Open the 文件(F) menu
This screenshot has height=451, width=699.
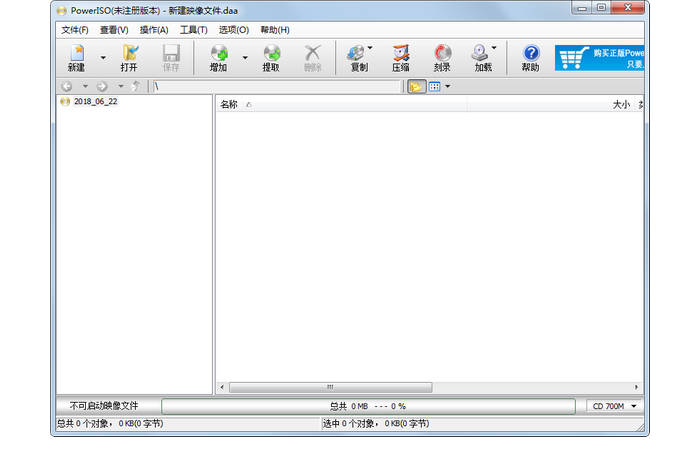[x=75, y=30]
